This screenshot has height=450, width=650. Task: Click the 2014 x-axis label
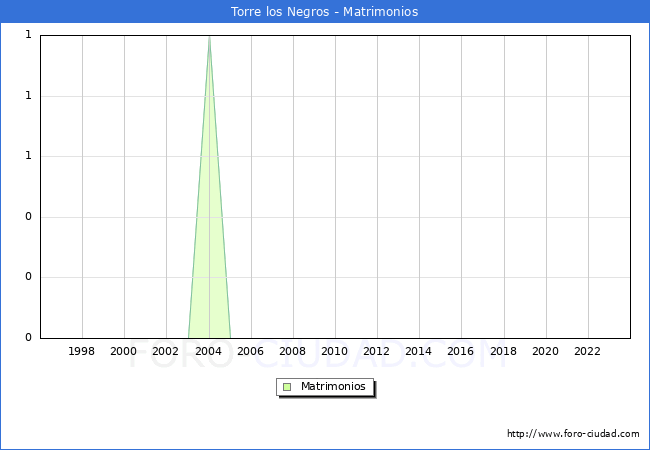419,351
